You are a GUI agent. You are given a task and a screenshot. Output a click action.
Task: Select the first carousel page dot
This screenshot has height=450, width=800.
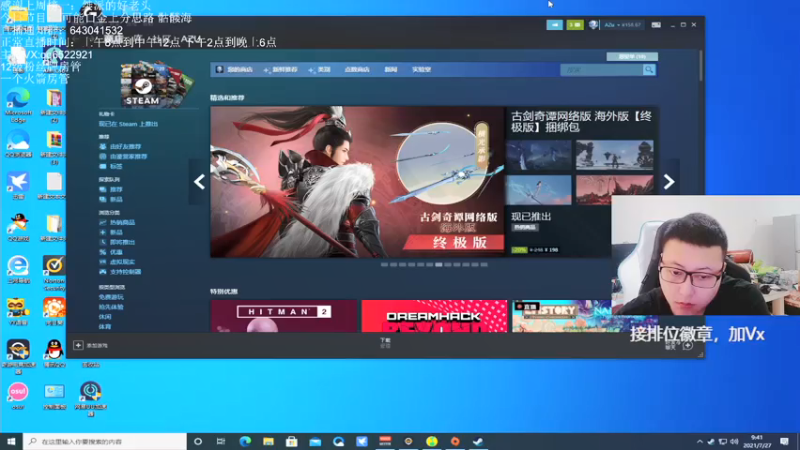coord(384,265)
